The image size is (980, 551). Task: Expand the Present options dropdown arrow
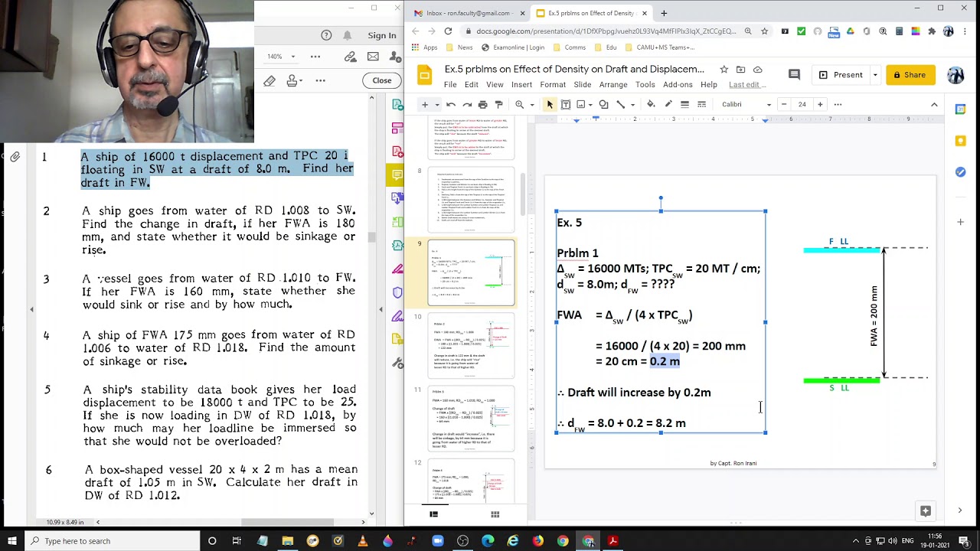[874, 75]
